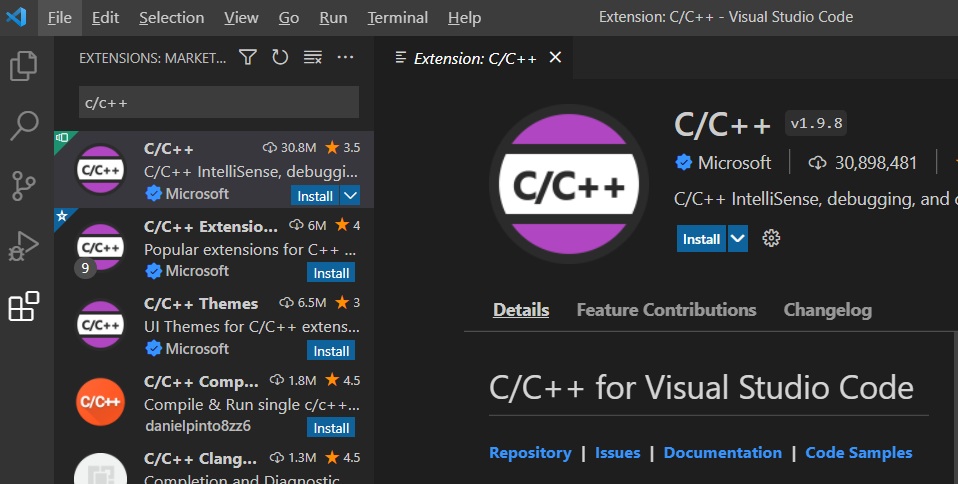Click the extensions search input field
Image resolution: width=958 pixels, height=484 pixels.
[x=218, y=102]
